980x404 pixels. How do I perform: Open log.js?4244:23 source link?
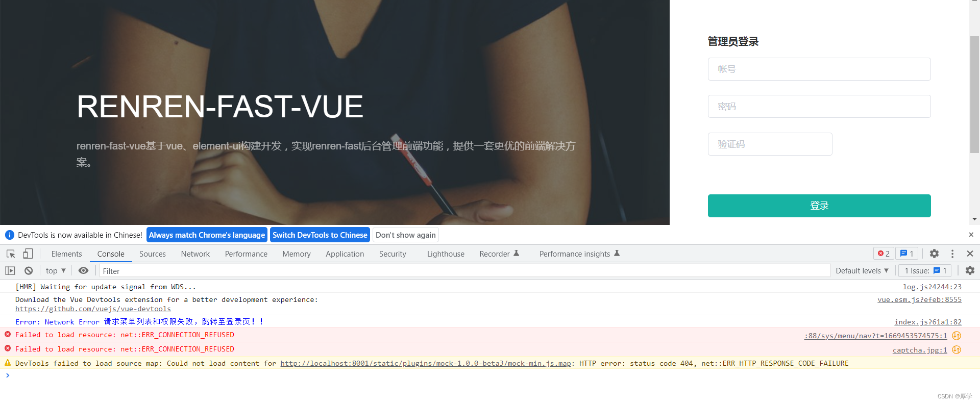932,287
